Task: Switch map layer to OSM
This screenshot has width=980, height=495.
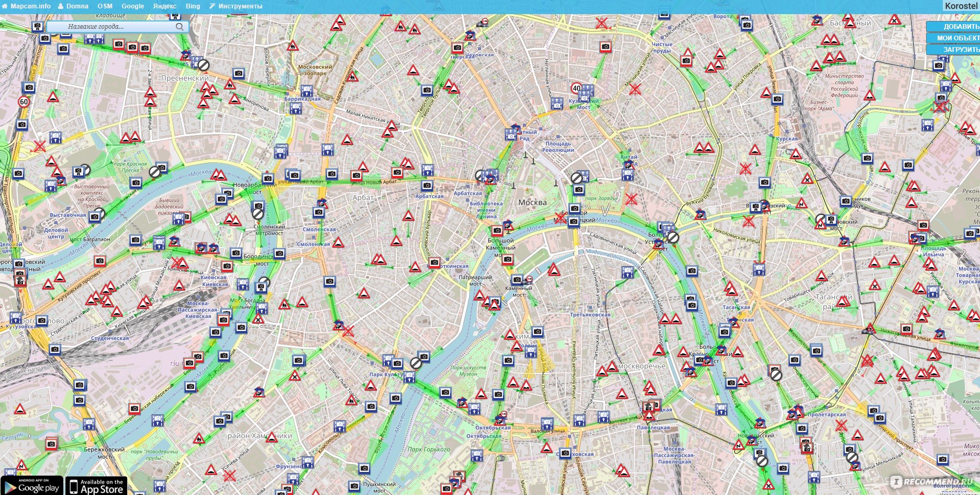Action: tap(105, 6)
